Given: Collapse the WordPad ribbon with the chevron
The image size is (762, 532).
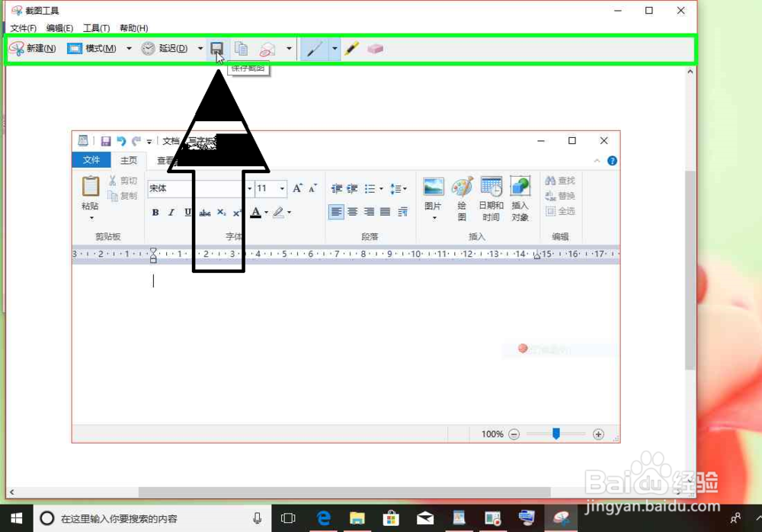Looking at the screenshot, I should (597, 161).
